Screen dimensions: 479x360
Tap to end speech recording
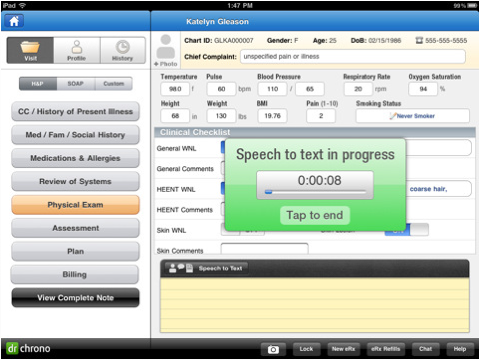tap(315, 215)
